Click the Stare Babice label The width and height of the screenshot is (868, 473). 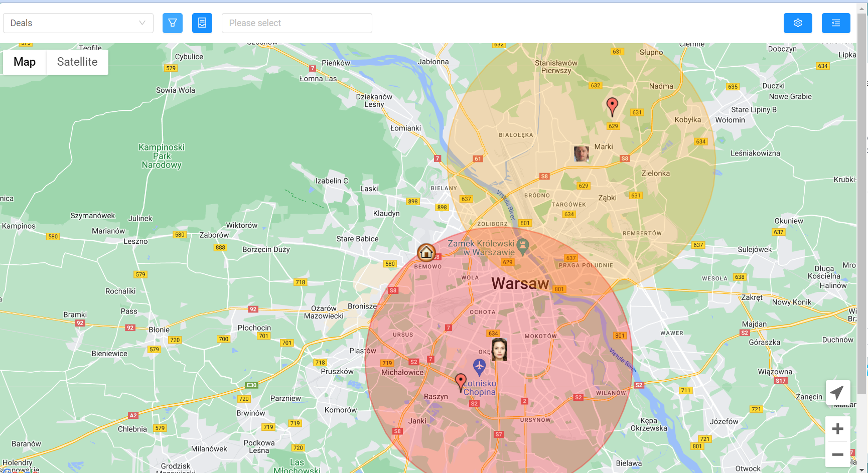click(357, 239)
